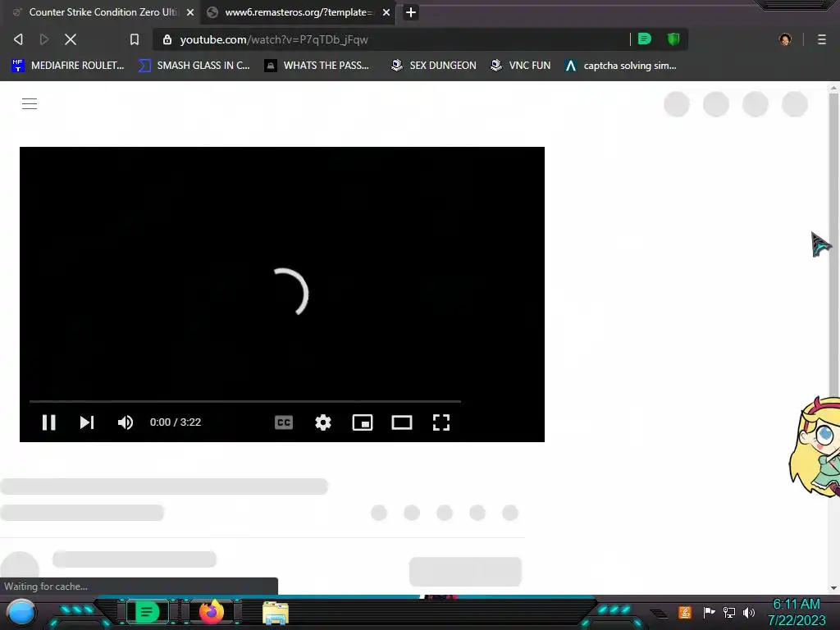Image resolution: width=840 pixels, height=630 pixels.
Task: Open the VNC FUN bookmark
Action: pyautogui.click(x=520, y=66)
